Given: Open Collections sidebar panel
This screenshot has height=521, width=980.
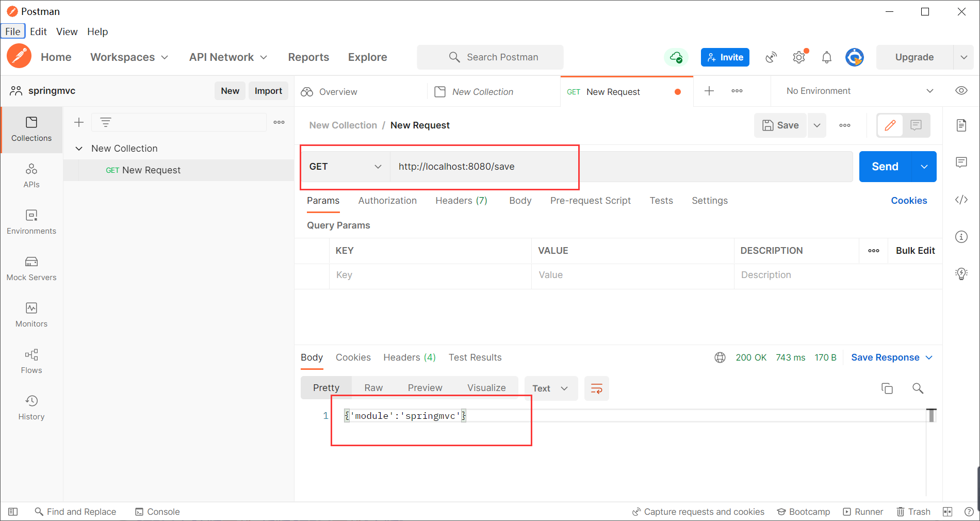Looking at the screenshot, I should click(31, 129).
